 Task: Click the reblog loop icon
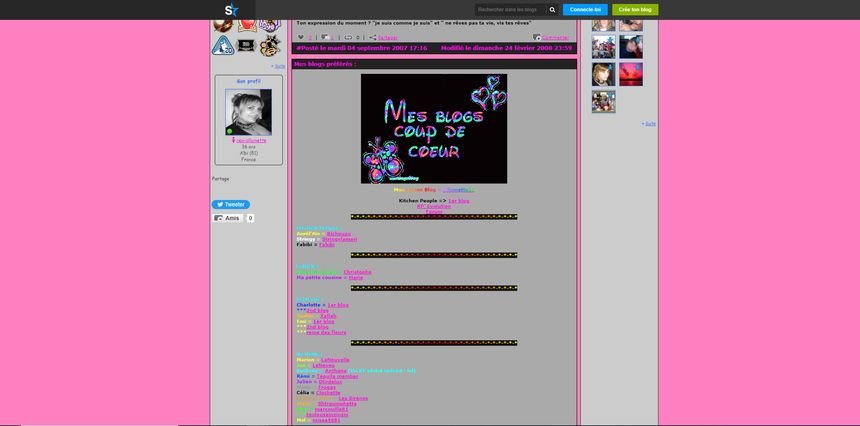point(348,38)
